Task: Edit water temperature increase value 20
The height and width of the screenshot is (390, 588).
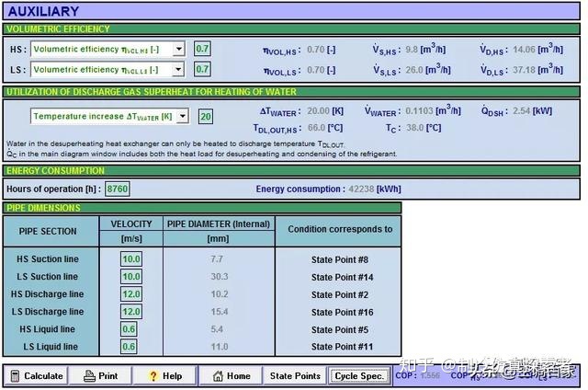Action: pyautogui.click(x=206, y=117)
